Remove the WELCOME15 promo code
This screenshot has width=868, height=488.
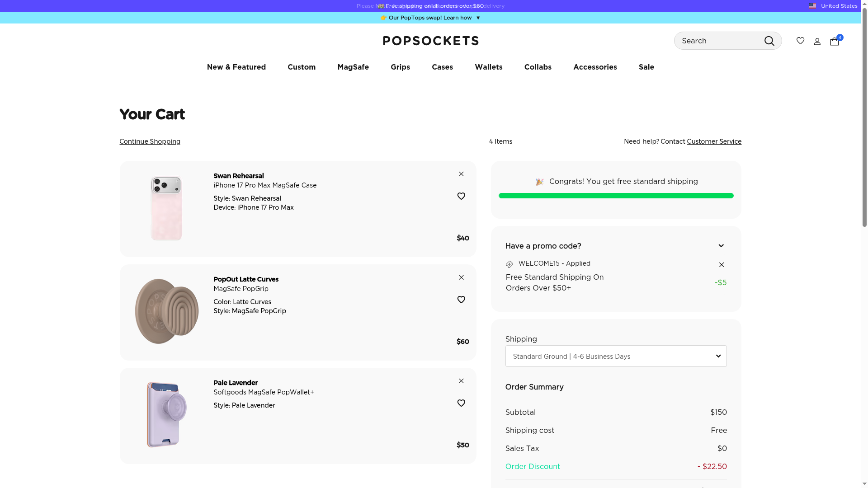click(x=722, y=265)
